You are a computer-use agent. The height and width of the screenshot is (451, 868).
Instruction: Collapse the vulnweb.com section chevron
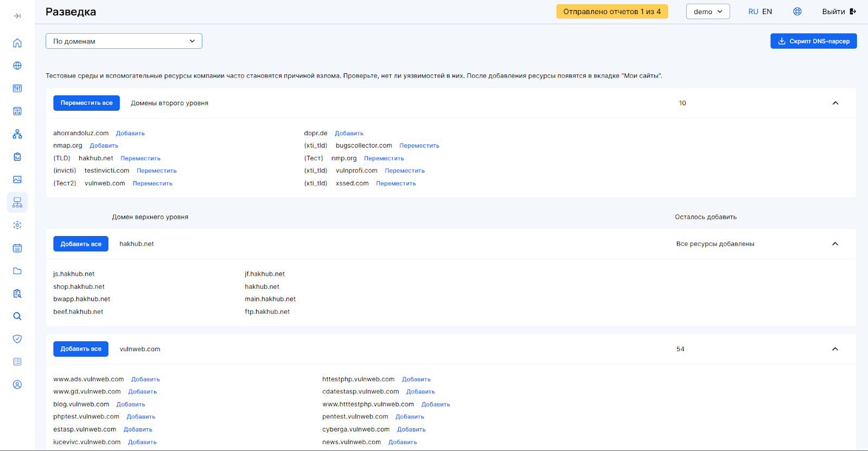(x=835, y=349)
